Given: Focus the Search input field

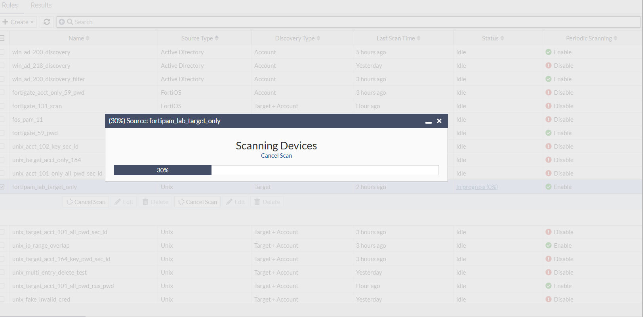Looking at the screenshot, I should point(349,22).
